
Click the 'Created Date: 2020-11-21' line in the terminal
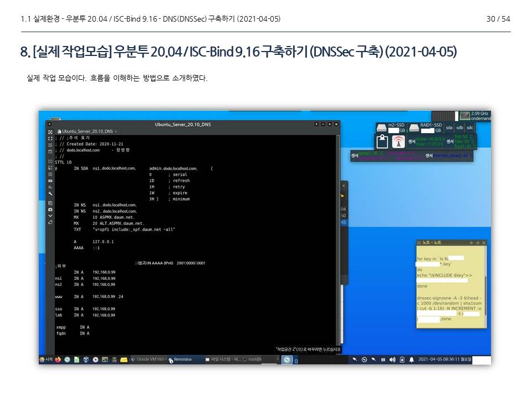[89, 144]
